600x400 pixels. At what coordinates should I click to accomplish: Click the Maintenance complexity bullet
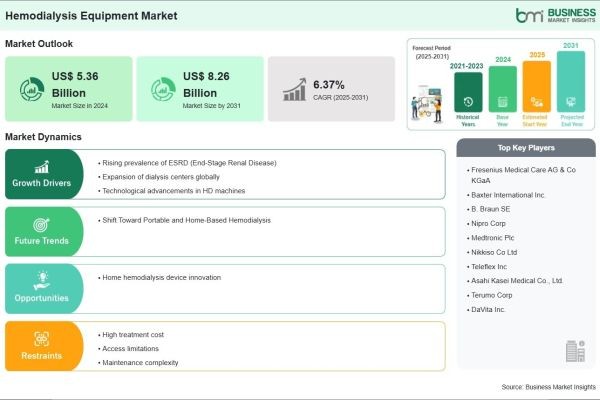pyautogui.click(x=138, y=362)
